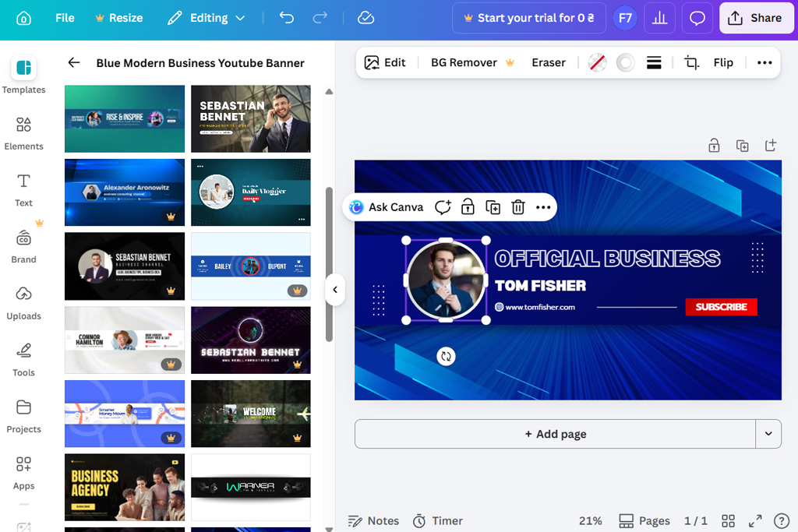
Task: Redo the last action
Action: [320, 19]
